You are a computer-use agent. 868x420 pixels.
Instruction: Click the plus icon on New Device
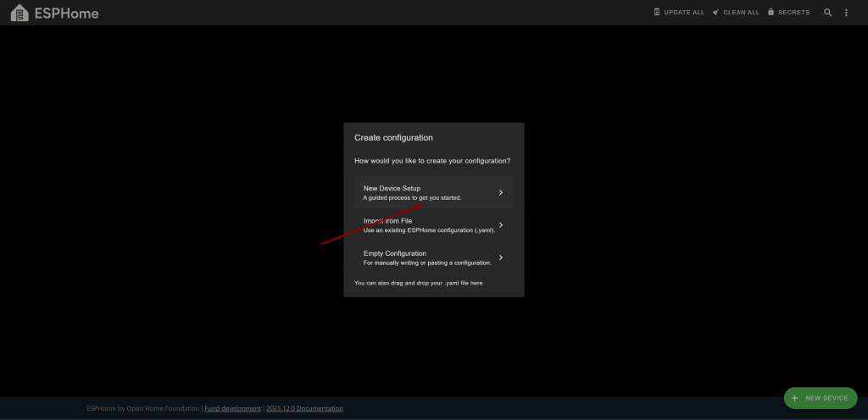(794, 398)
